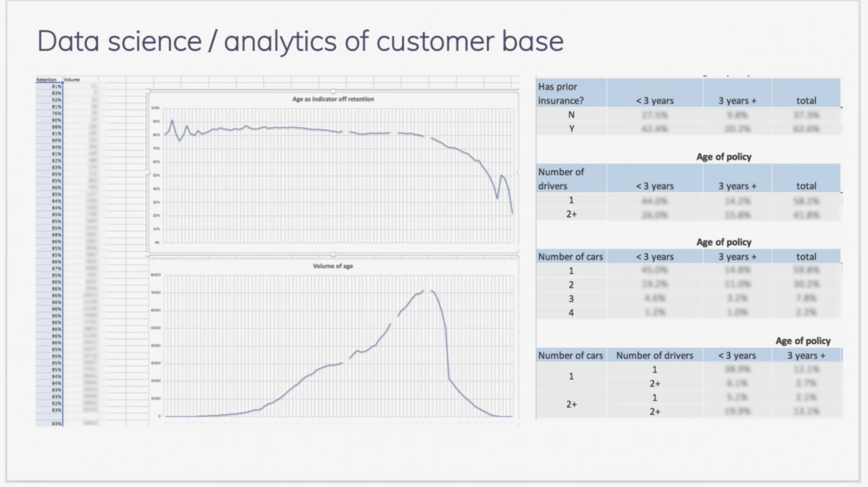Viewport: 868px width, 487px height.
Task: Select the 'Number of drivers' header cell
Action: [571, 179]
